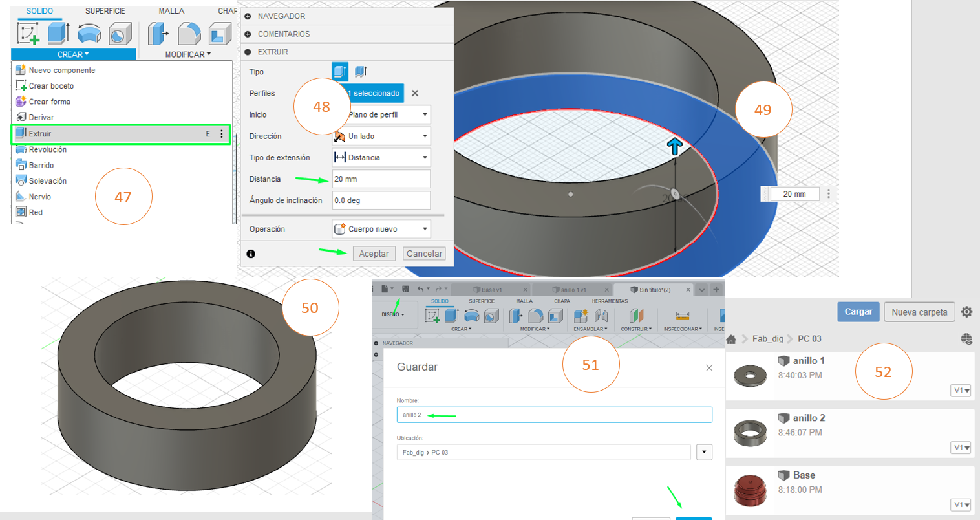Select the solid Extrude type icon in Tipo row
Image resolution: width=980 pixels, height=520 pixels.
pos(340,72)
